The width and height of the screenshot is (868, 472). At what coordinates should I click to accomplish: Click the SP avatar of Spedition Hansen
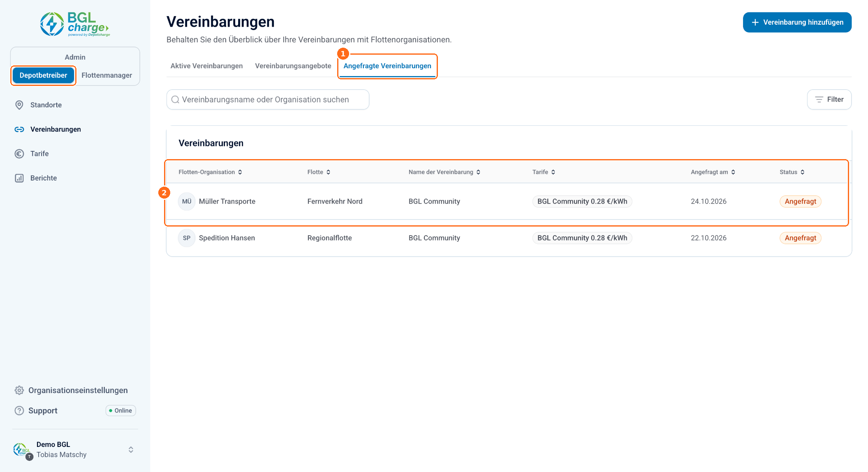point(187,238)
